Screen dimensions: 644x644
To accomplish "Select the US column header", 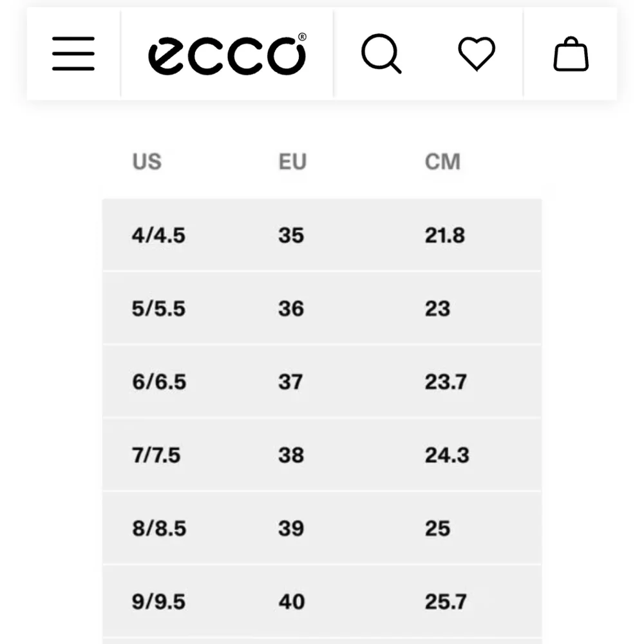I will pos(147,162).
